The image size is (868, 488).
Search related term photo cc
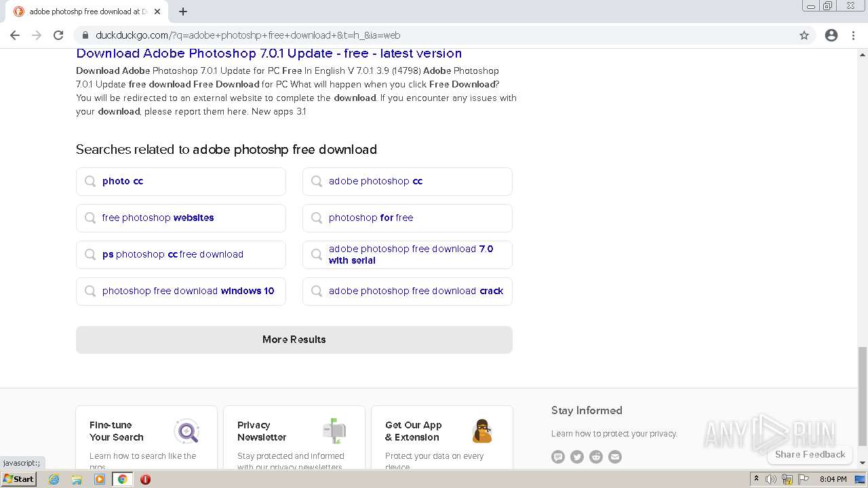click(181, 181)
